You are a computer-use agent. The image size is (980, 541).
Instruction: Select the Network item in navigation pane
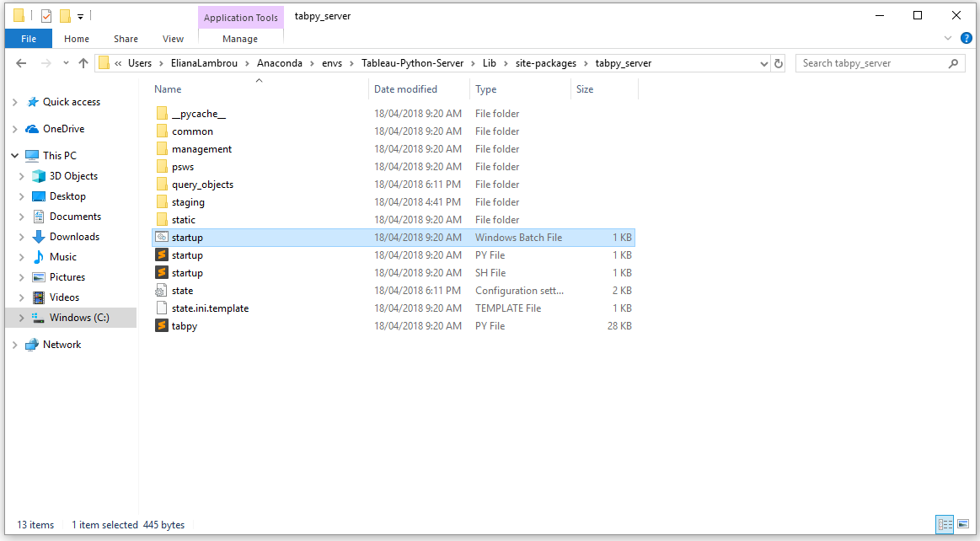tap(62, 344)
